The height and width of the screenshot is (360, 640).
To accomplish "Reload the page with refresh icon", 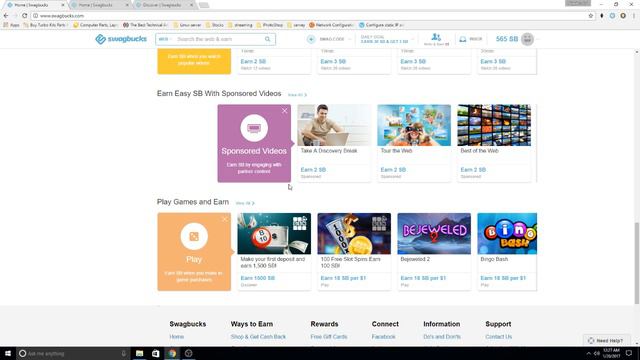I will (x=24, y=16).
